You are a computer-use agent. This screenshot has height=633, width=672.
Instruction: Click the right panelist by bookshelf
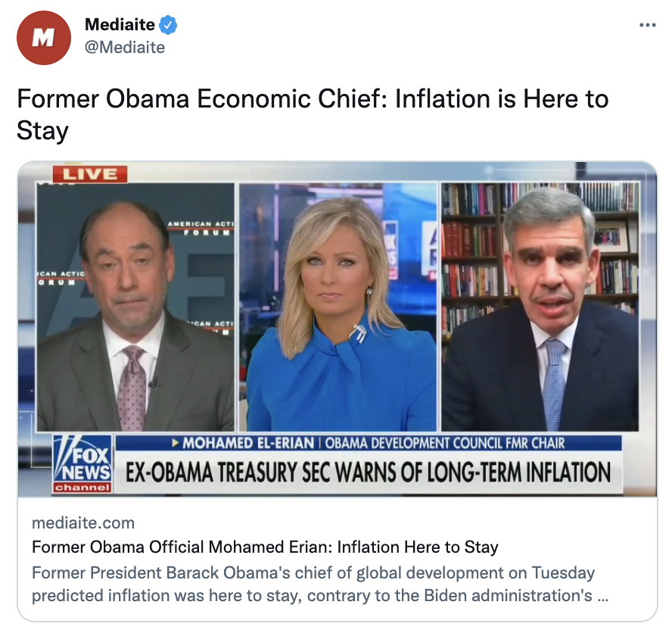tap(540, 307)
